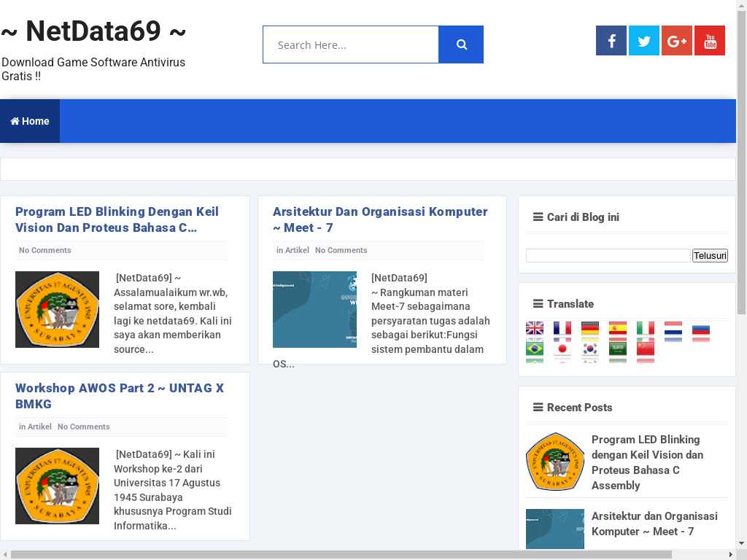
Task: Click the Google Plus icon
Action: [x=677, y=41]
